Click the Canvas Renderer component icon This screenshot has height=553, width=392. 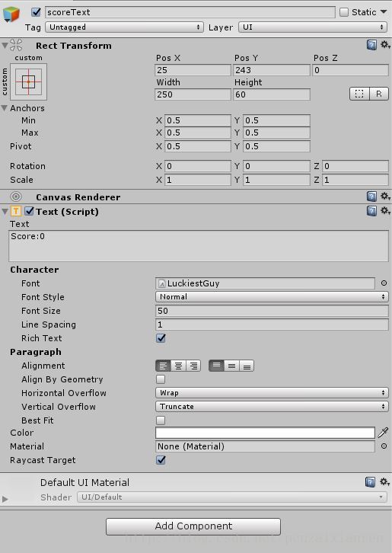click(16, 197)
